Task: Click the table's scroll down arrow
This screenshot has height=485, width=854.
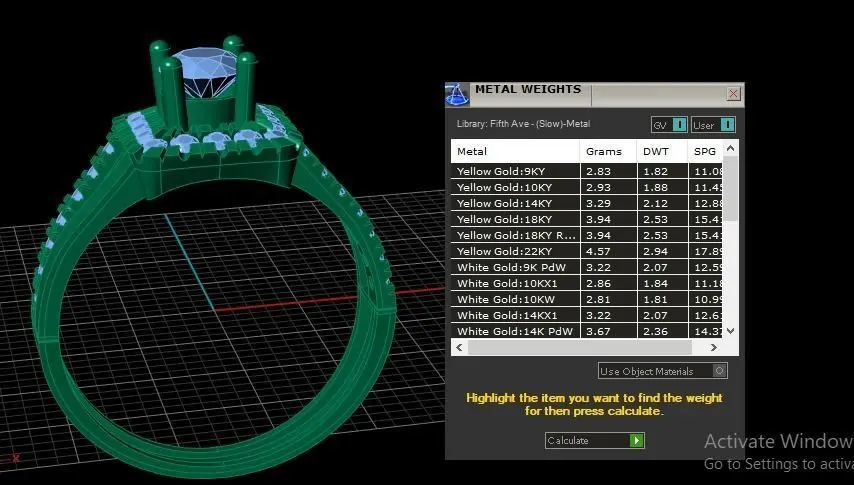Action: click(731, 331)
